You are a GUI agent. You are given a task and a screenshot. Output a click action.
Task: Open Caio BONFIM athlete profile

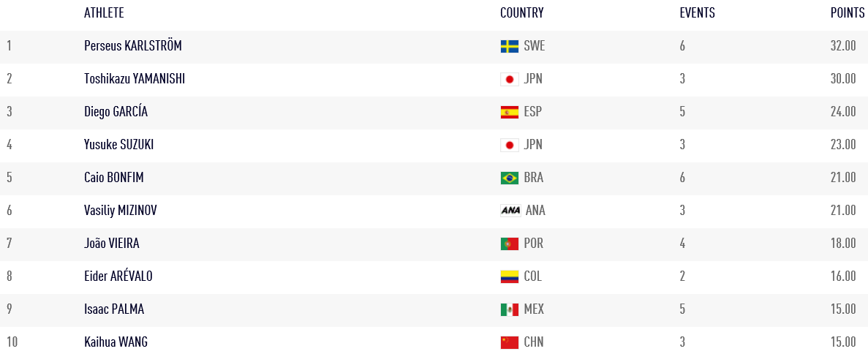[x=115, y=178]
